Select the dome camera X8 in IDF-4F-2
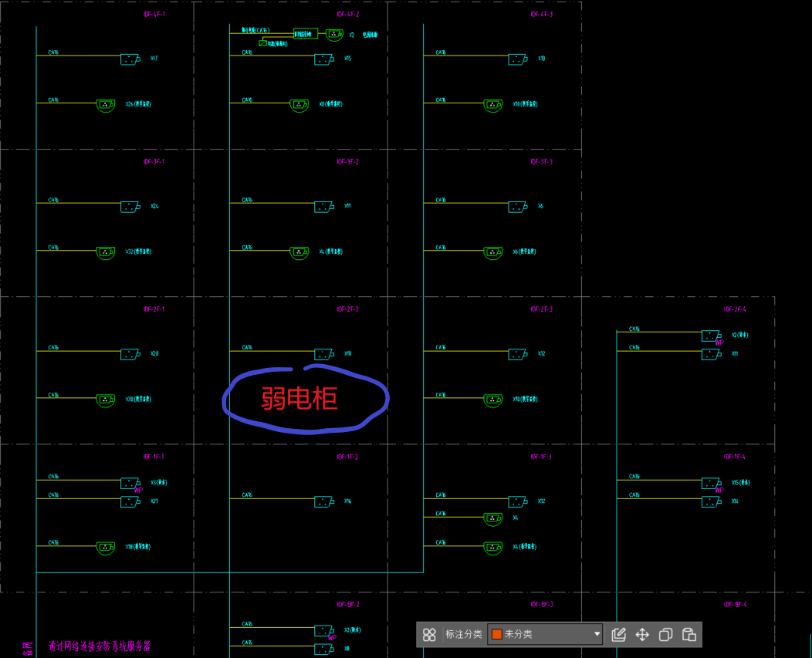Screen dimensions: 812x658 coord(299,106)
